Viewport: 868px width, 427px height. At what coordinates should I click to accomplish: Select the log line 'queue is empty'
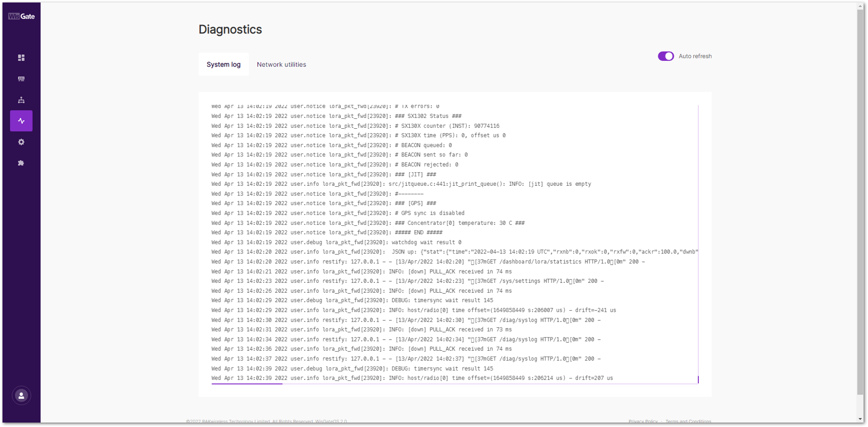(x=401, y=184)
